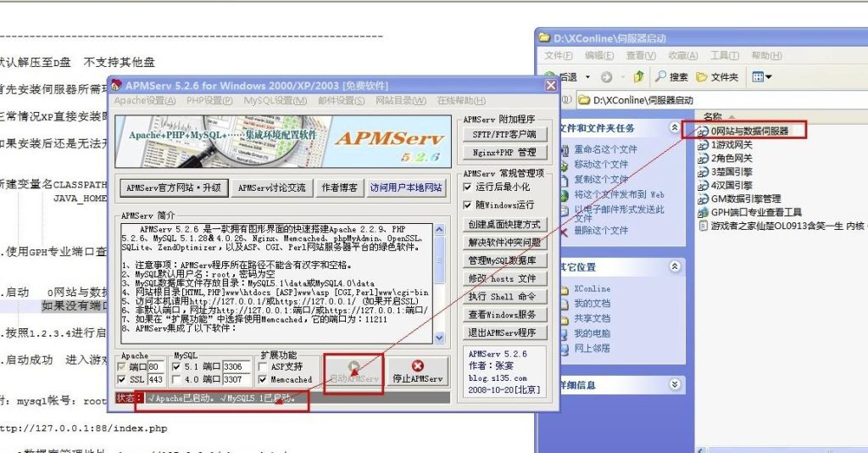Click the 名称 column header in Explorer
Image resolution: width=868 pixels, height=453 pixels.
[712, 117]
